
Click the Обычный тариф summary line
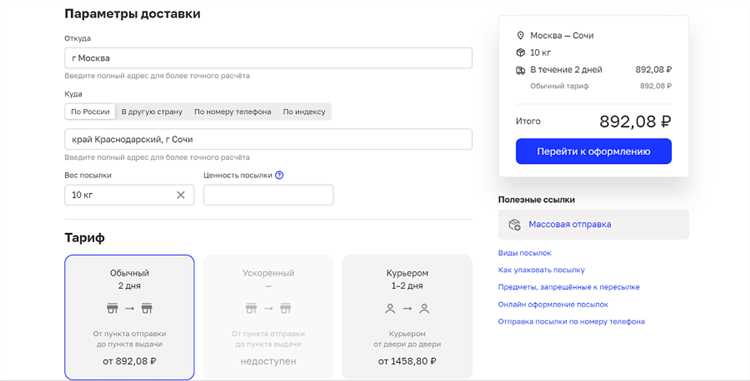[560, 86]
